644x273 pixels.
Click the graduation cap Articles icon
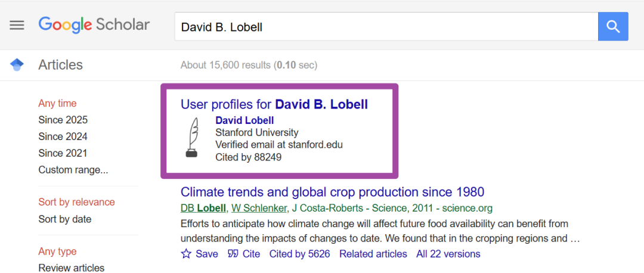(x=17, y=65)
